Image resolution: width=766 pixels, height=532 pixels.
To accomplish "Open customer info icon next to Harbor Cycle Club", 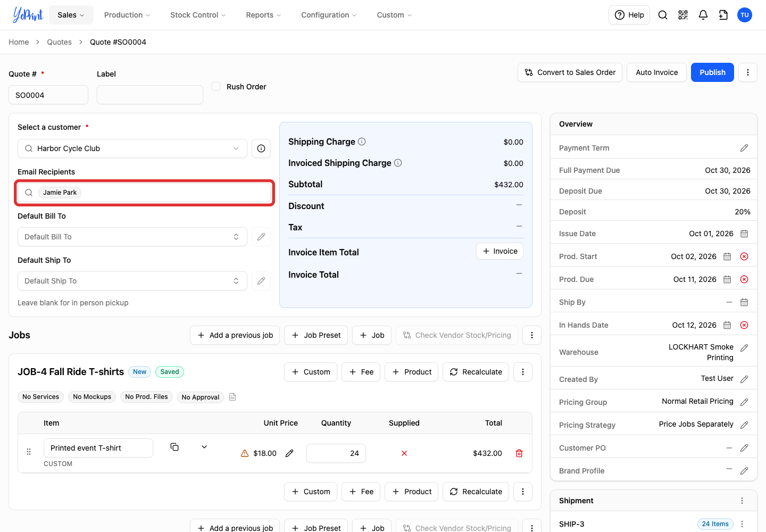I will click(261, 148).
